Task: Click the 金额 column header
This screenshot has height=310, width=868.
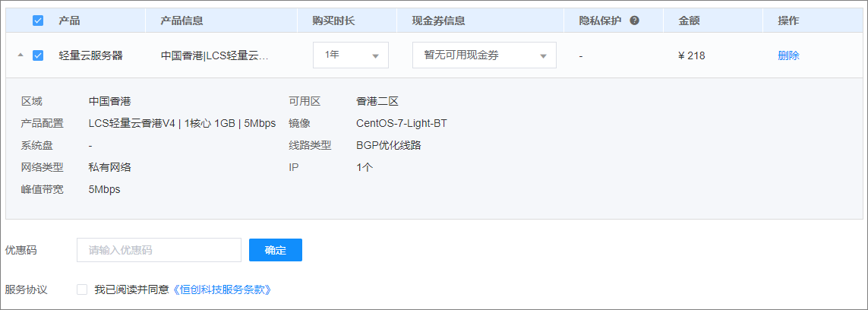Action: pos(690,21)
